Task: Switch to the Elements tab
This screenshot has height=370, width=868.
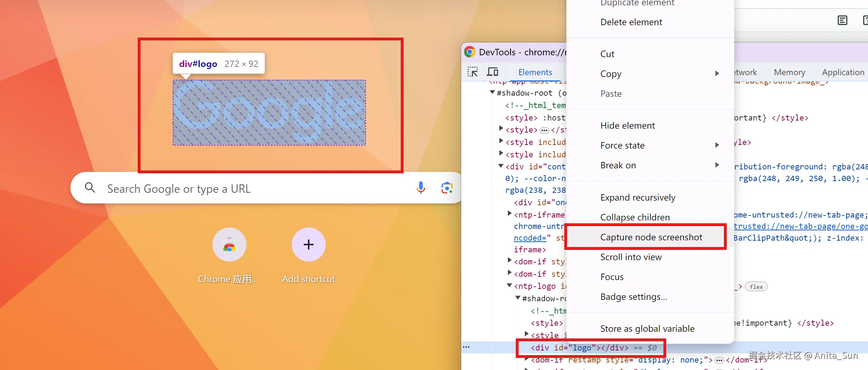Action: (x=535, y=72)
